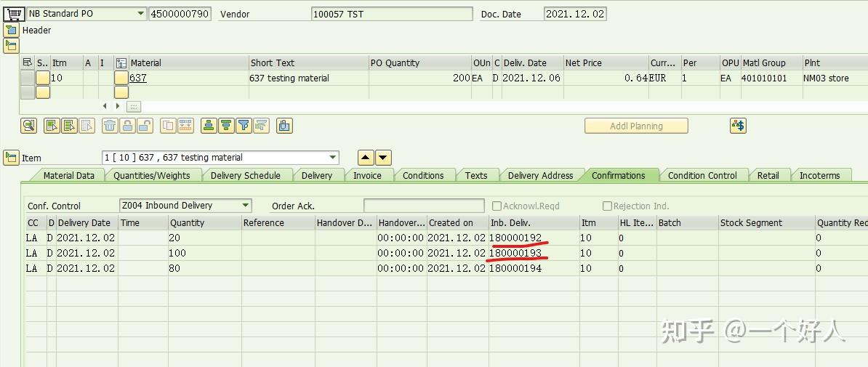Click the Vendor field 100057 TST
The width and height of the screenshot is (868, 367).
(x=392, y=14)
